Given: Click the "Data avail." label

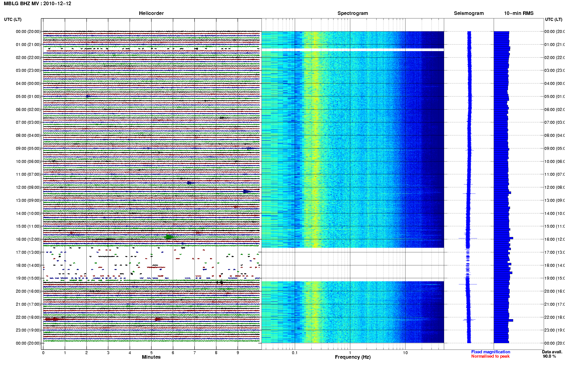Looking at the screenshot, I should point(552,352).
